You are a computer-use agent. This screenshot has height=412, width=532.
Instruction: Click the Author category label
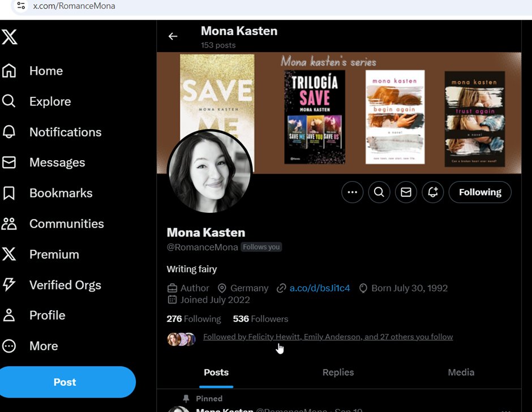[x=195, y=288]
